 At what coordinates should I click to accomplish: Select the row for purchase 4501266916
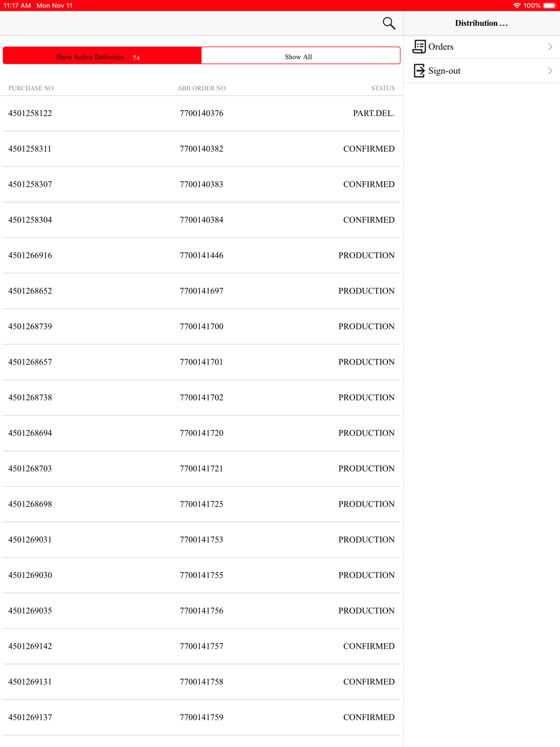point(202,255)
